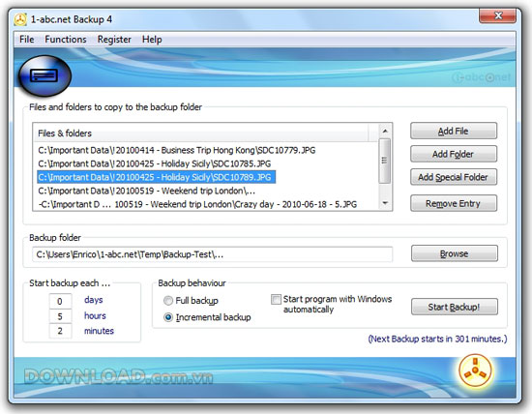Click the minutes input field
Image resolution: width=532 pixels, height=414 pixels.
[x=60, y=331]
